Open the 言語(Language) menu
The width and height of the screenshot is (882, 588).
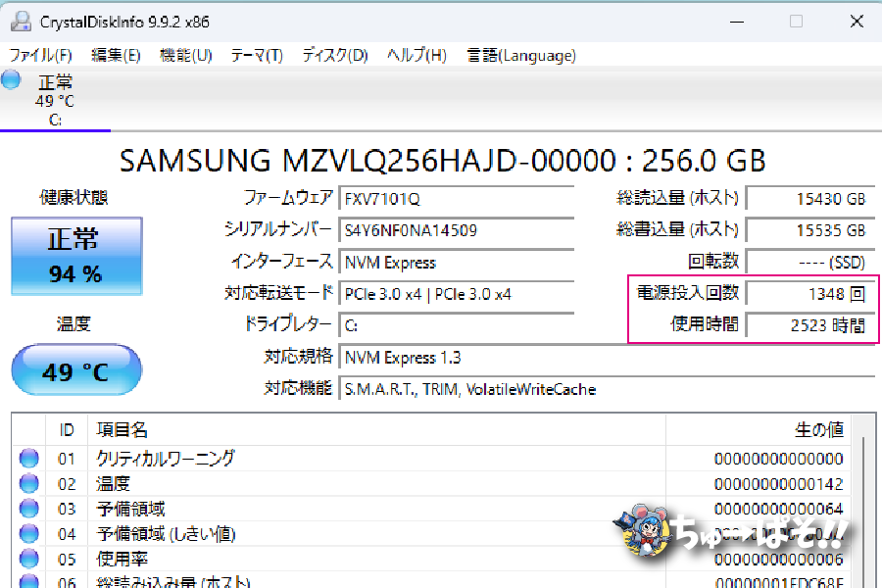(521, 55)
